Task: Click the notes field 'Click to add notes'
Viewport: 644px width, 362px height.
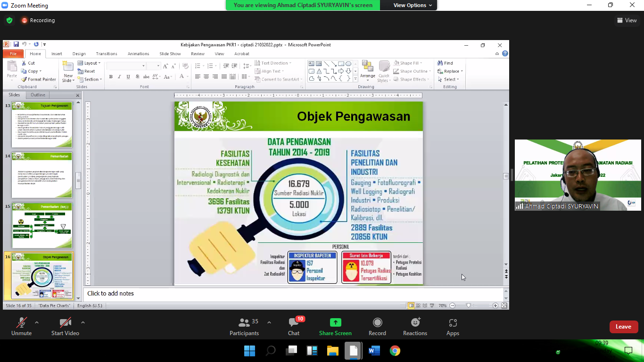Action: 293,293
